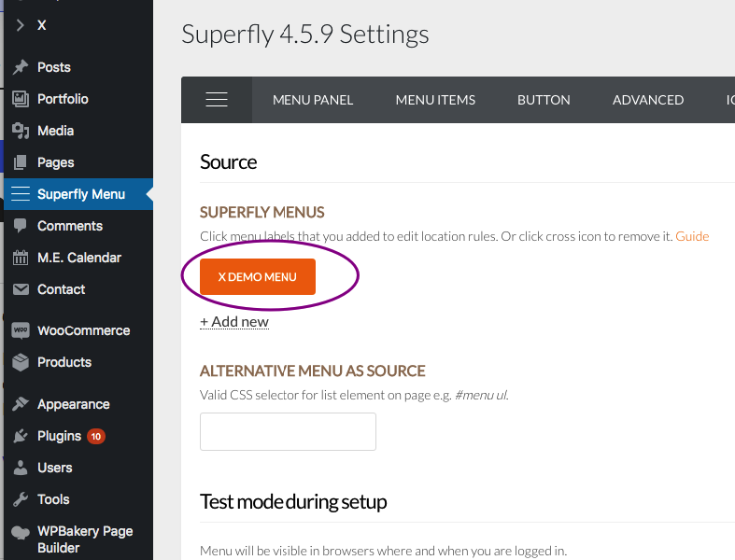Click the Pages icon in sidebar
The width and height of the screenshot is (735, 560).
(21, 162)
